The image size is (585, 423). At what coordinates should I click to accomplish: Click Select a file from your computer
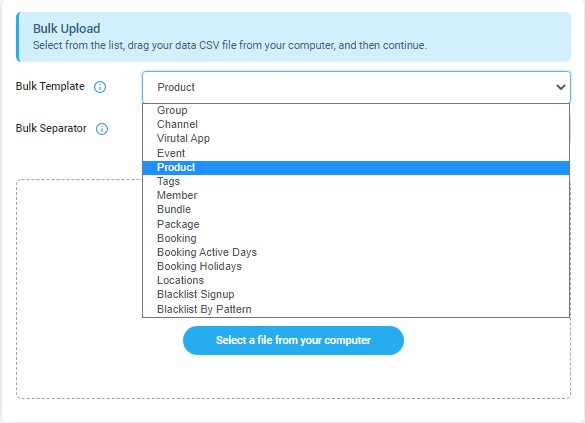pyautogui.click(x=293, y=340)
